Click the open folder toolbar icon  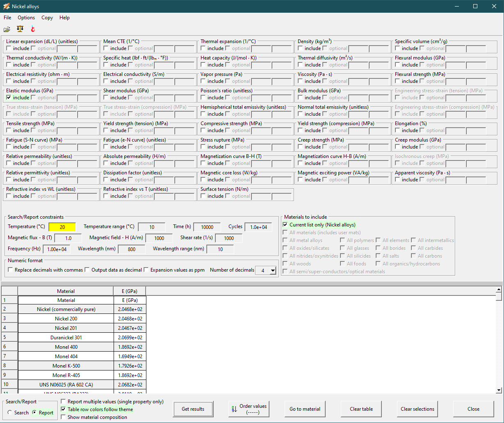click(7, 29)
